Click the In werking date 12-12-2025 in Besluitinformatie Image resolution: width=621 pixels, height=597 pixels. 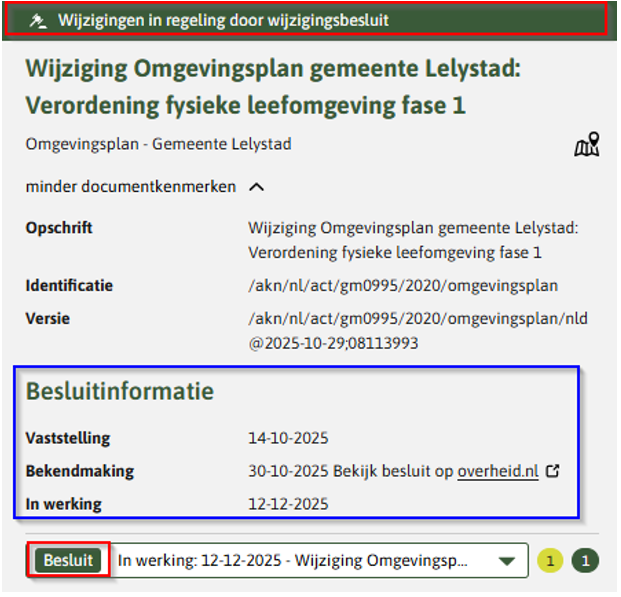[x=288, y=504]
